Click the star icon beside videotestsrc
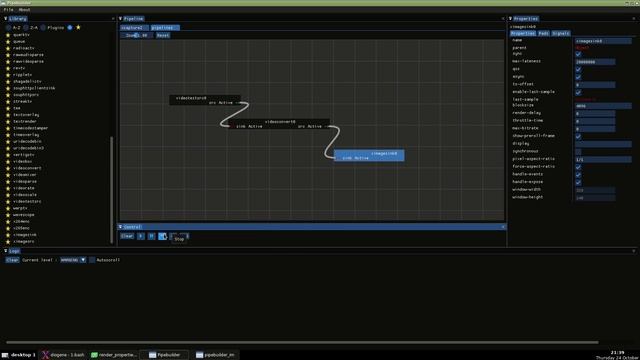 tap(8, 202)
